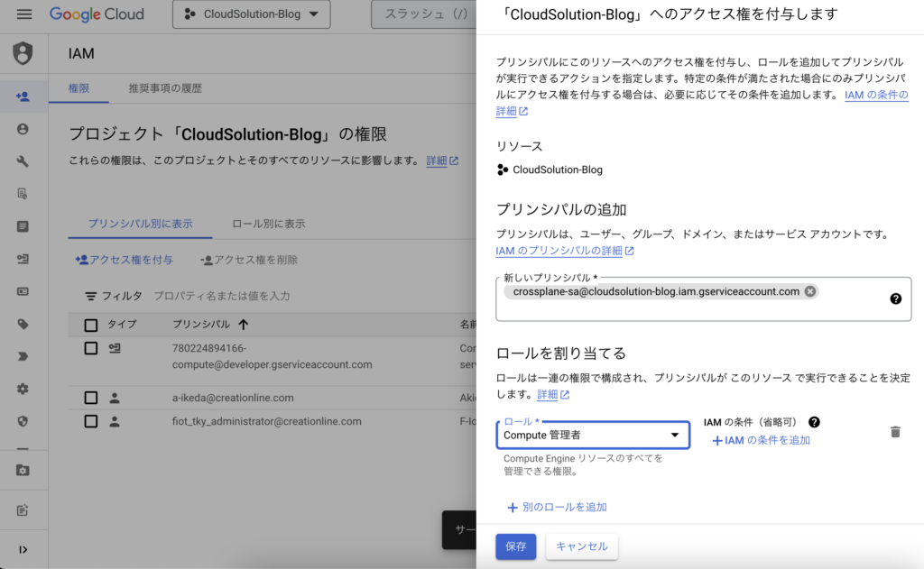Open the CloudSolution-Blog project selector
The image size is (924, 569).
(252, 14)
